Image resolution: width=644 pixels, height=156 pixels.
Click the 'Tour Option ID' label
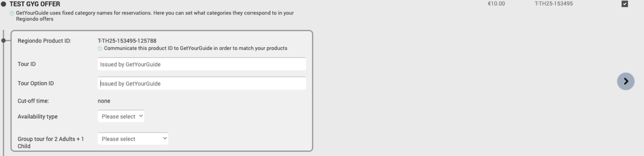coord(36,83)
